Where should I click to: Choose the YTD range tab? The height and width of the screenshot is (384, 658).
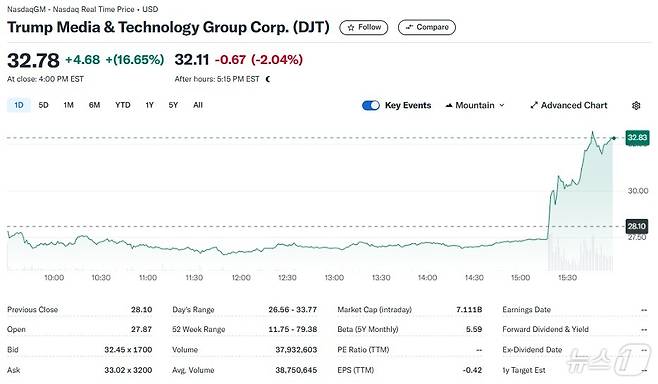click(123, 105)
